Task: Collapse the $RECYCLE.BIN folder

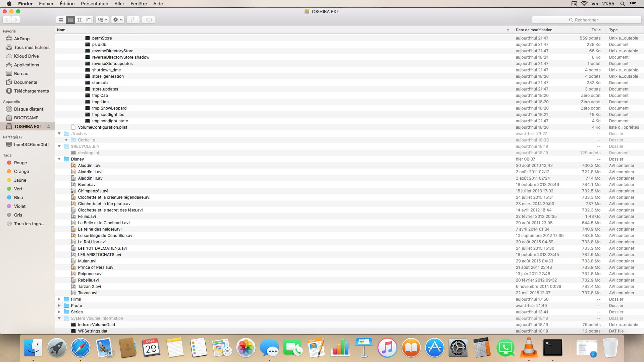Action: point(59,146)
